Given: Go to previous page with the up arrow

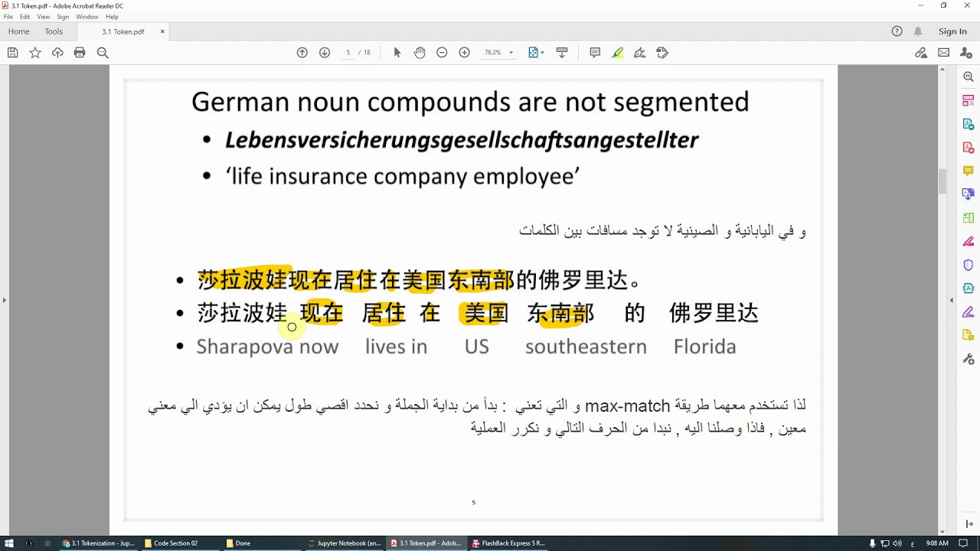Looking at the screenshot, I should (x=302, y=53).
